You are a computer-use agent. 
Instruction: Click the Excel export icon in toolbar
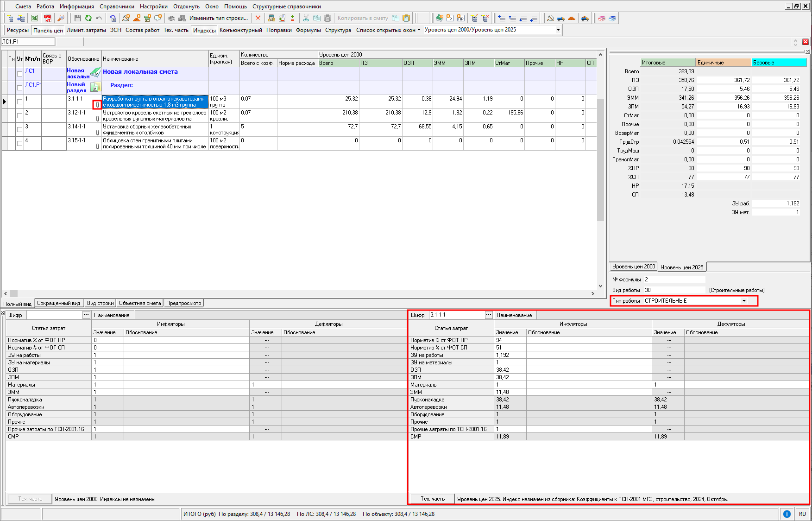pos(34,18)
